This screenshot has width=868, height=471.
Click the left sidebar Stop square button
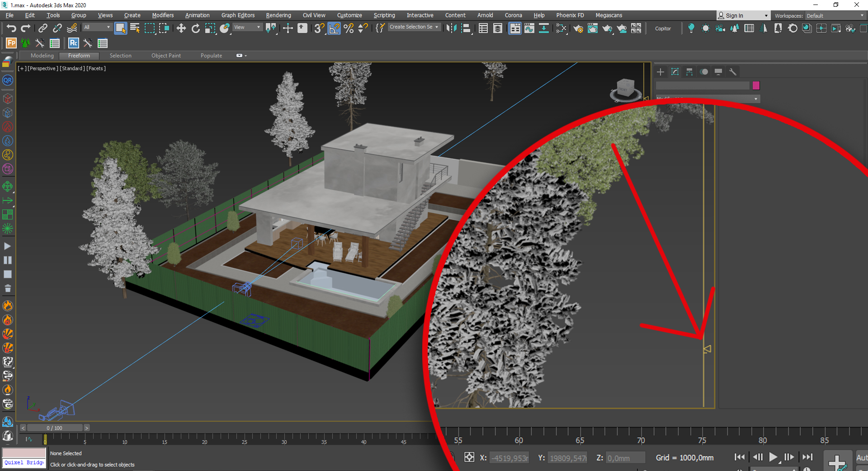click(8, 274)
